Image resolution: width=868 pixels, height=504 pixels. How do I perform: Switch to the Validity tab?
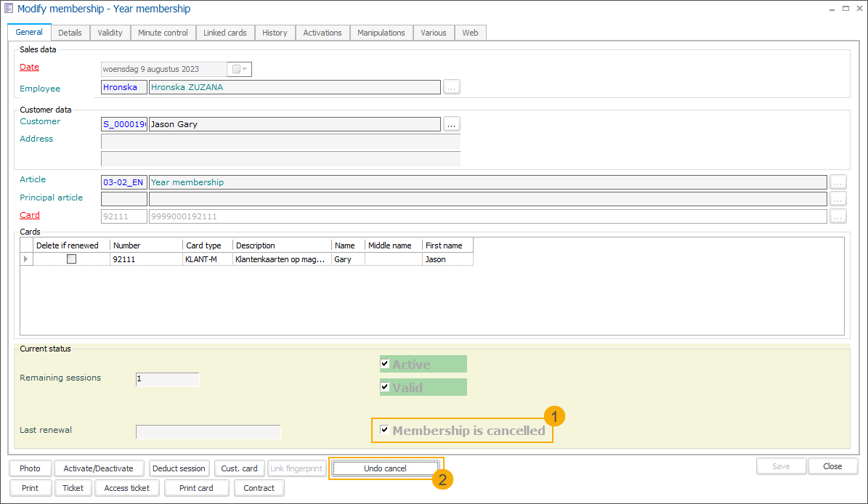click(110, 33)
